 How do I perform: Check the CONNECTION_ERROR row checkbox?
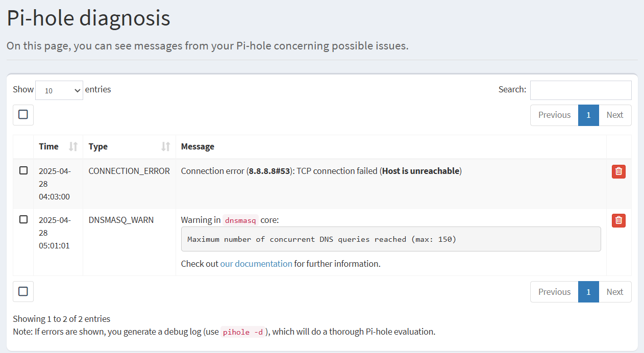(x=23, y=170)
